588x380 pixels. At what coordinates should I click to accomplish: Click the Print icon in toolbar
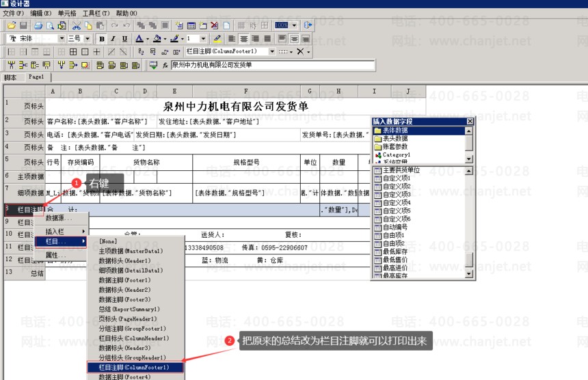[38, 25]
